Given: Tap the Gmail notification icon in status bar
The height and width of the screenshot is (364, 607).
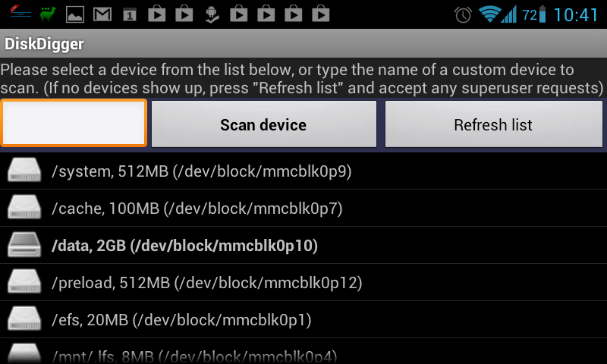Looking at the screenshot, I should (102, 14).
